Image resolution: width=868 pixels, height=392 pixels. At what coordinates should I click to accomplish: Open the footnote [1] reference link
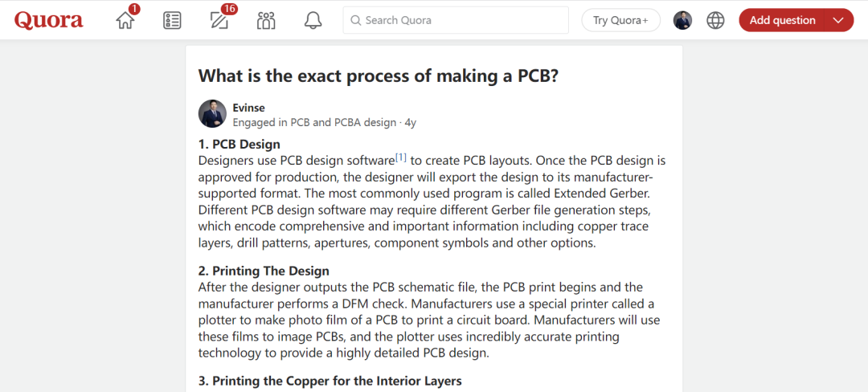[x=400, y=157]
